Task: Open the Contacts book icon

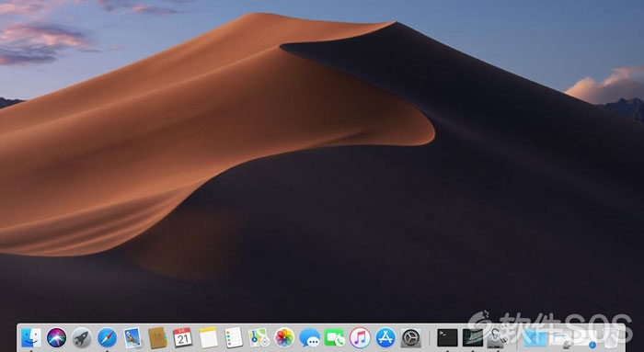Action: tap(157, 337)
